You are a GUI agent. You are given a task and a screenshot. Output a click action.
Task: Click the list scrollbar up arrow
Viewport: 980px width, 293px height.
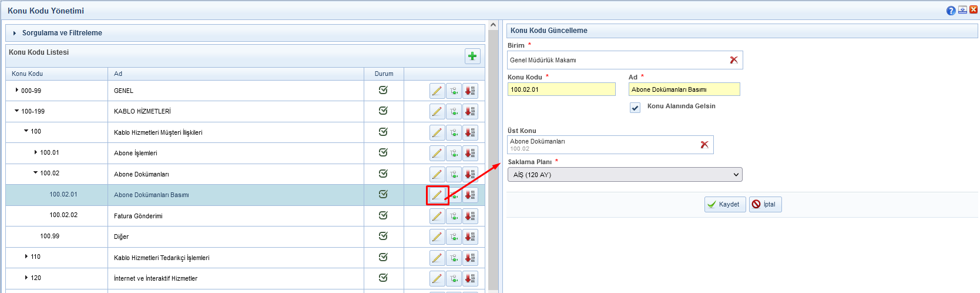tap(493, 25)
